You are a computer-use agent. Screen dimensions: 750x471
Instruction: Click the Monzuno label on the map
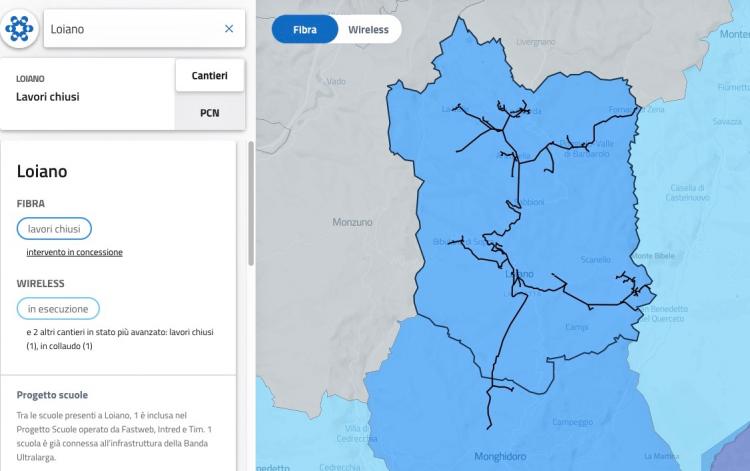(x=352, y=222)
